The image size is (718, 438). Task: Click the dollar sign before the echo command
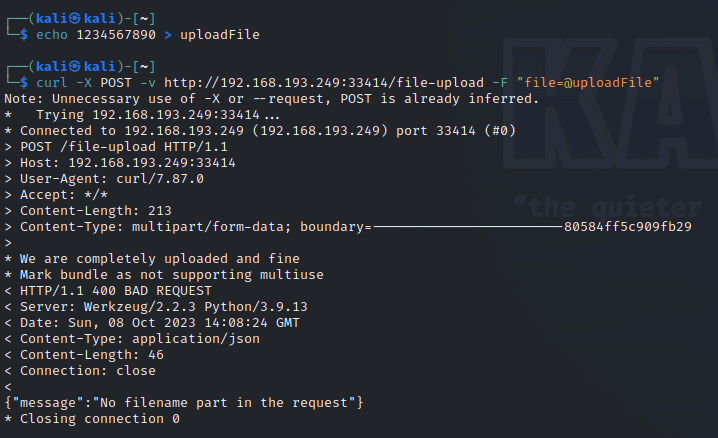pos(24,35)
